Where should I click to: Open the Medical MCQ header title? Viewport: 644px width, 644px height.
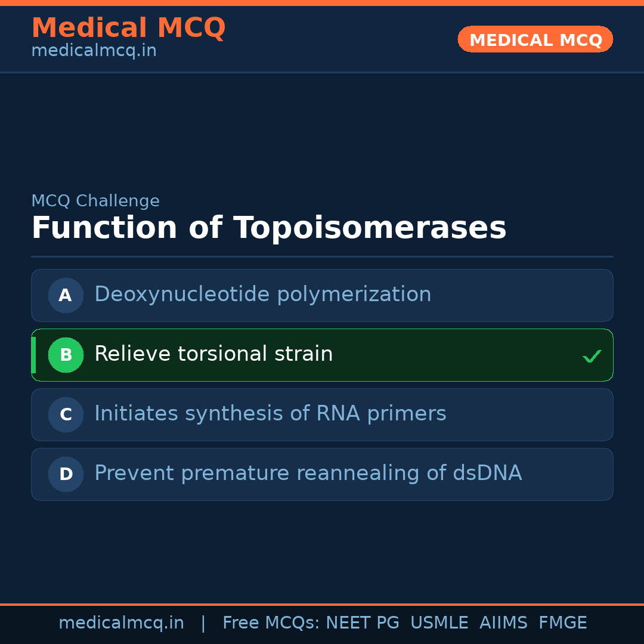128,28
